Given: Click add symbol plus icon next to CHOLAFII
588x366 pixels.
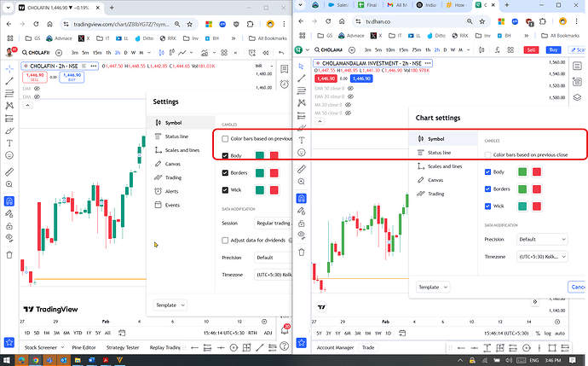Looking at the screenshot, I should pyautogui.click(x=59, y=53).
